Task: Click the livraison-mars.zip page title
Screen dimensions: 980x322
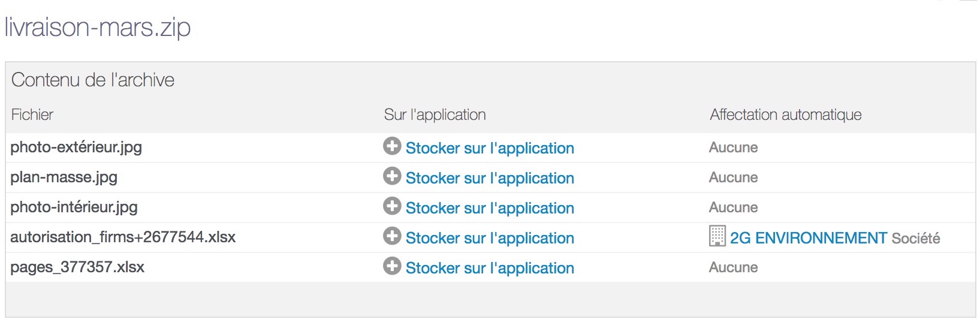Action: 98,28
